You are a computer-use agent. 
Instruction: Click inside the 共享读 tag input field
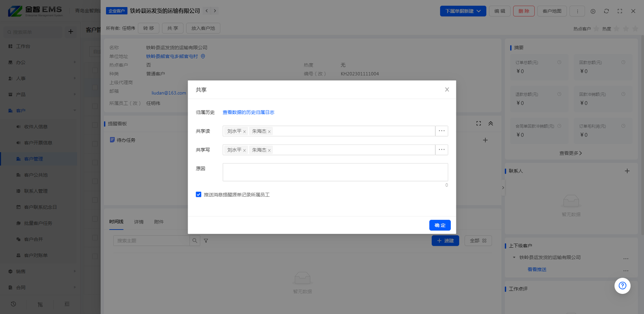tap(329, 131)
